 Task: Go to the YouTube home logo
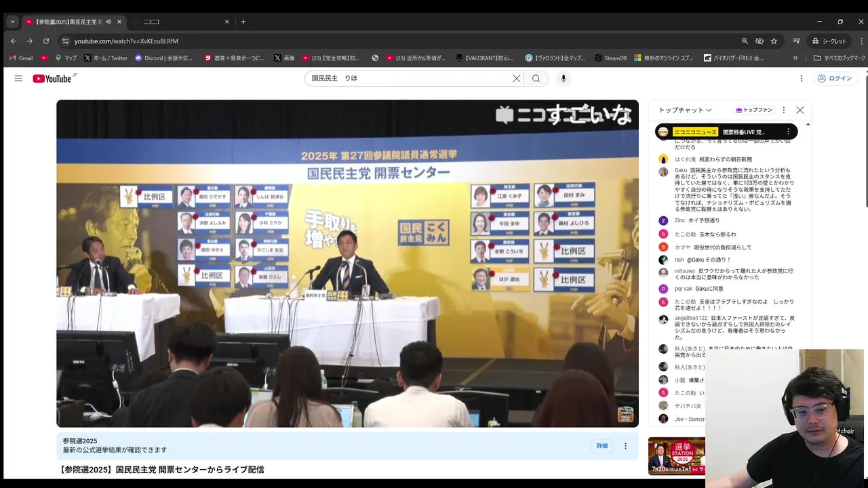pos(53,79)
